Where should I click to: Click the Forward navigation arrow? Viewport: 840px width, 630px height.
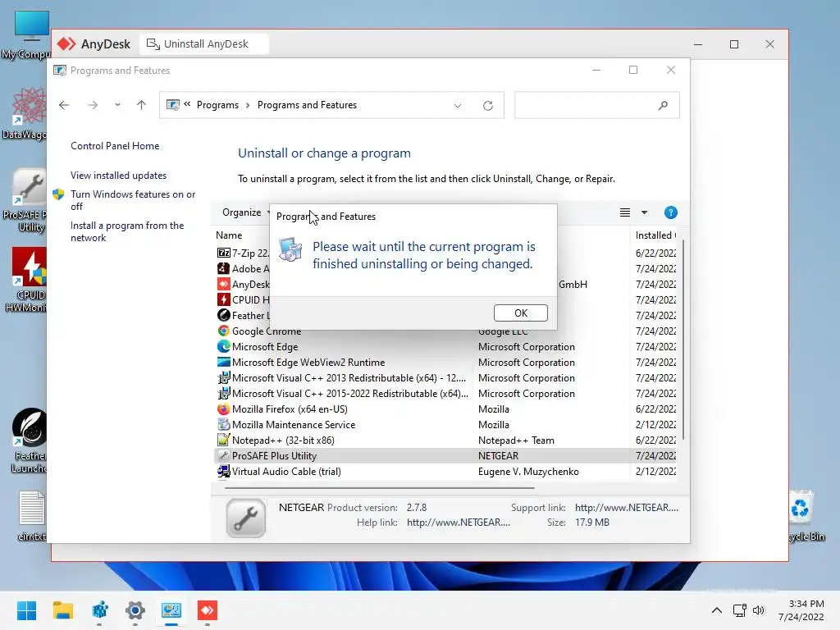[x=93, y=105]
